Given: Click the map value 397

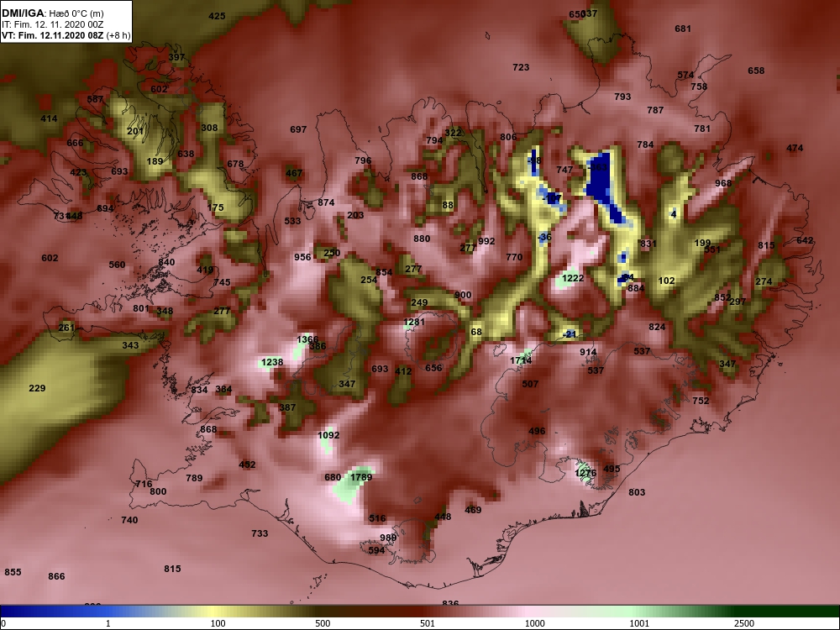Looking at the screenshot, I should pyautogui.click(x=176, y=57).
